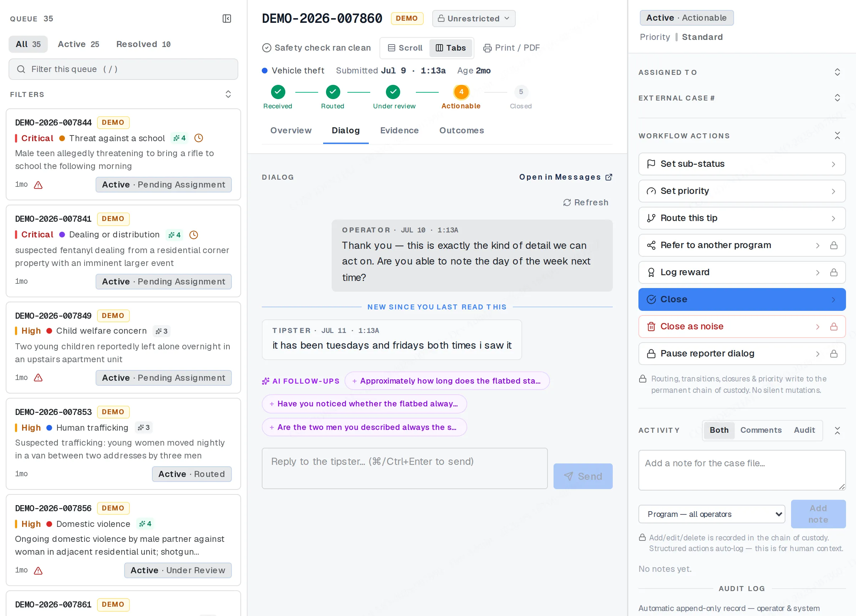Open the Dialog tab

(x=345, y=130)
